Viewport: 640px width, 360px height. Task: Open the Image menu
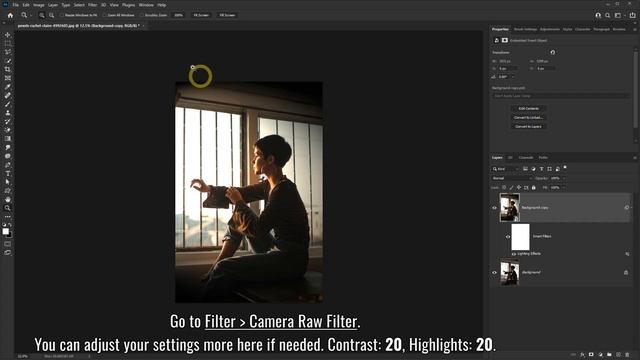click(x=38, y=5)
